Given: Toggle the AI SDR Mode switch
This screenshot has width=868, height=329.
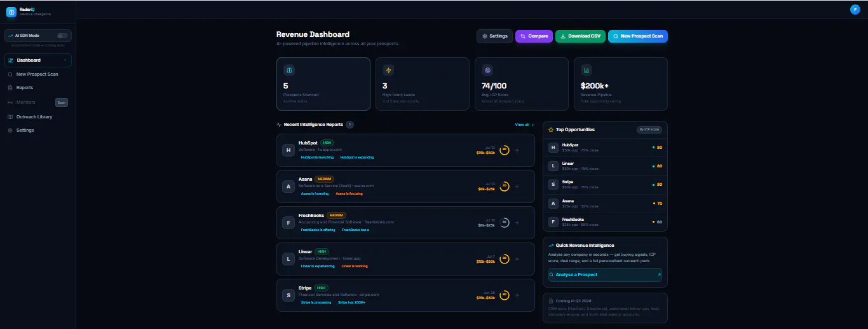Looking at the screenshot, I should (62, 36).
